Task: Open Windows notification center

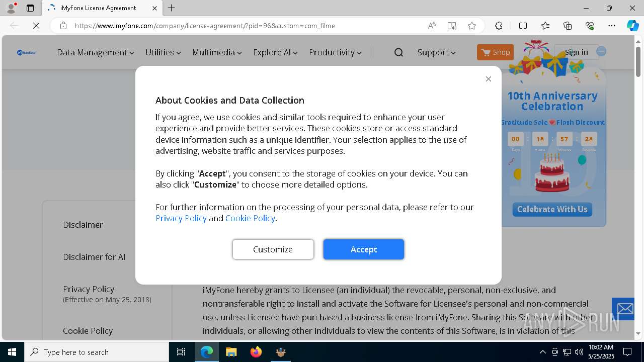Action: point(627,352)
